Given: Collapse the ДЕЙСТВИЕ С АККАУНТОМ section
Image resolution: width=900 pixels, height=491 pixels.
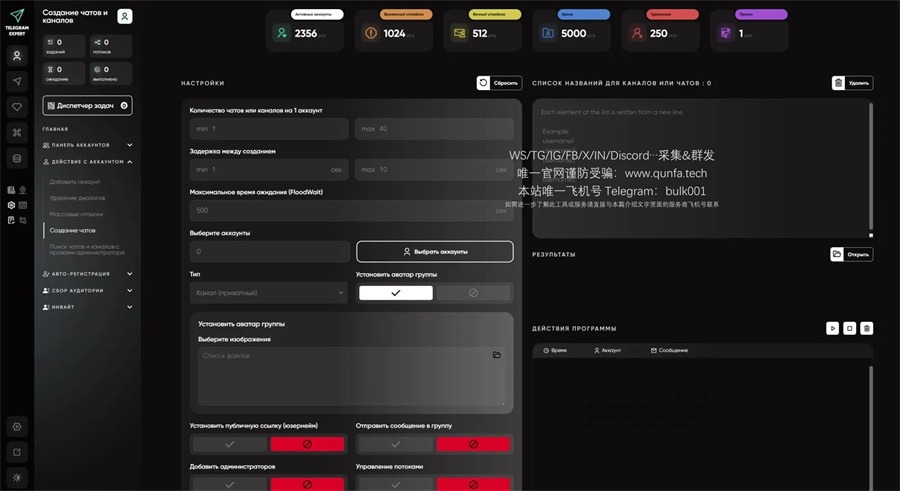Looking at the screenshot, I should coord(87,161).
